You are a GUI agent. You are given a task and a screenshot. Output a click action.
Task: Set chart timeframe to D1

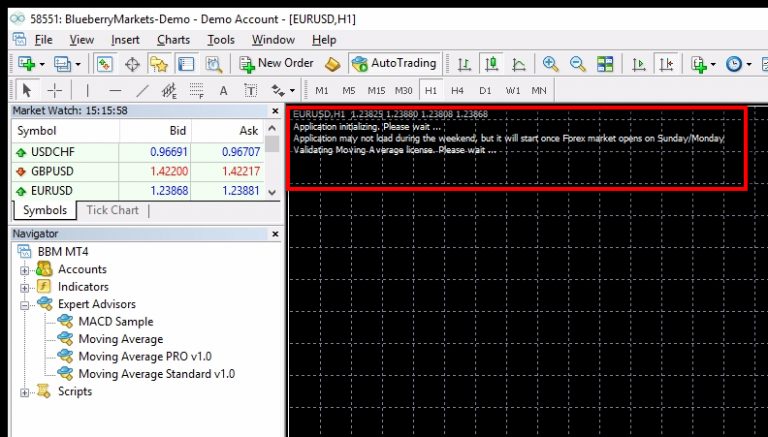point(485,90)
